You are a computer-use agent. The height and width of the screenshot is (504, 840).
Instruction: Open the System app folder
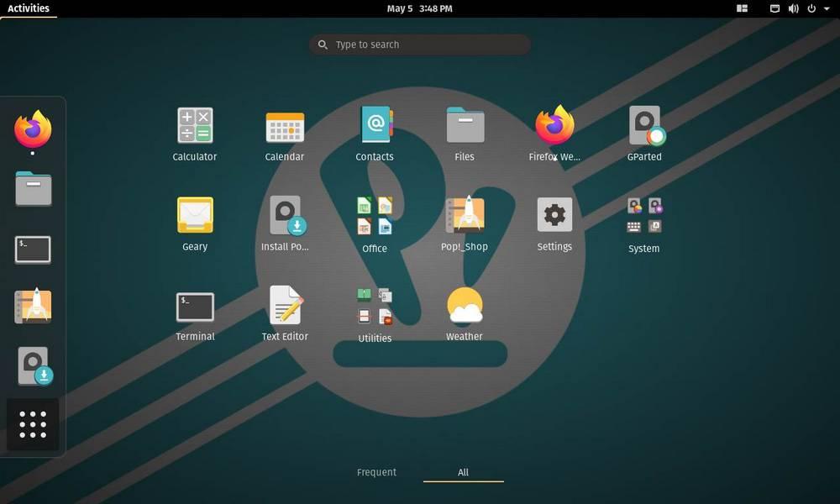(x=644, y=225)
